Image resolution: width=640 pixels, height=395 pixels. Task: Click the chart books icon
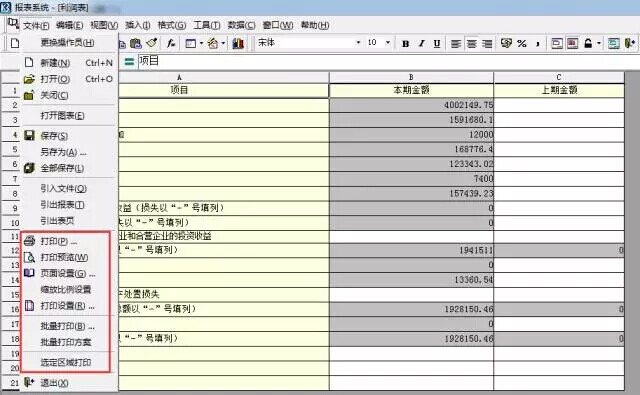[x=238, y=43]
